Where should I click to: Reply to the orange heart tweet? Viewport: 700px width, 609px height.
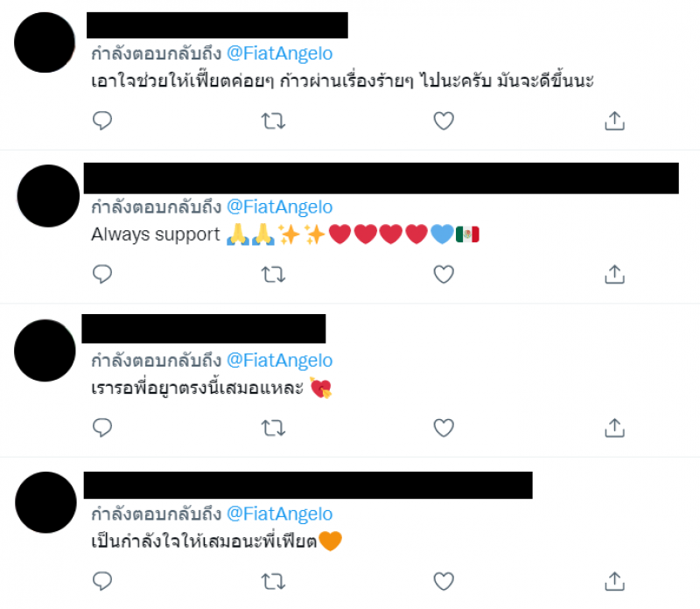point(102,581)
